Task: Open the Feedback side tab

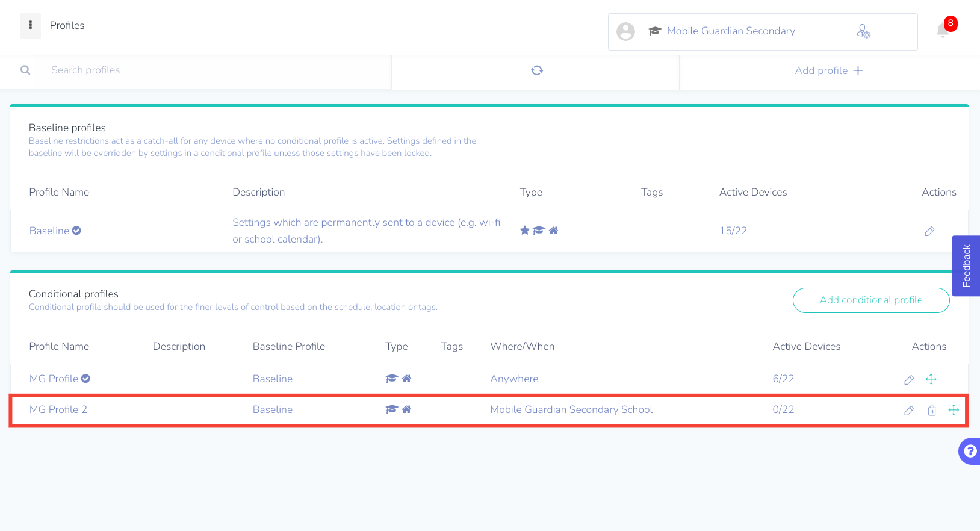Action: coord(966,265)
